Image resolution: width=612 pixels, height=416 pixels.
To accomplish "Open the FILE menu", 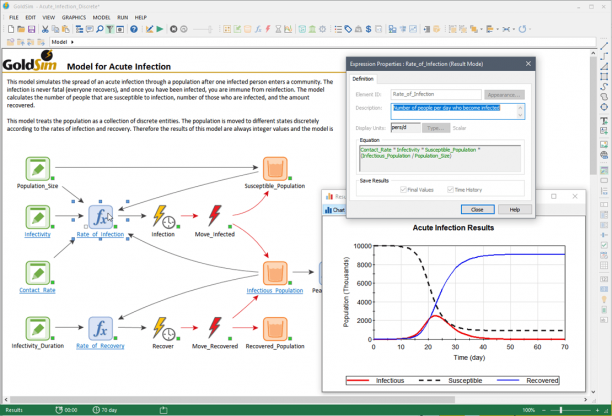I will click(14, 18).
